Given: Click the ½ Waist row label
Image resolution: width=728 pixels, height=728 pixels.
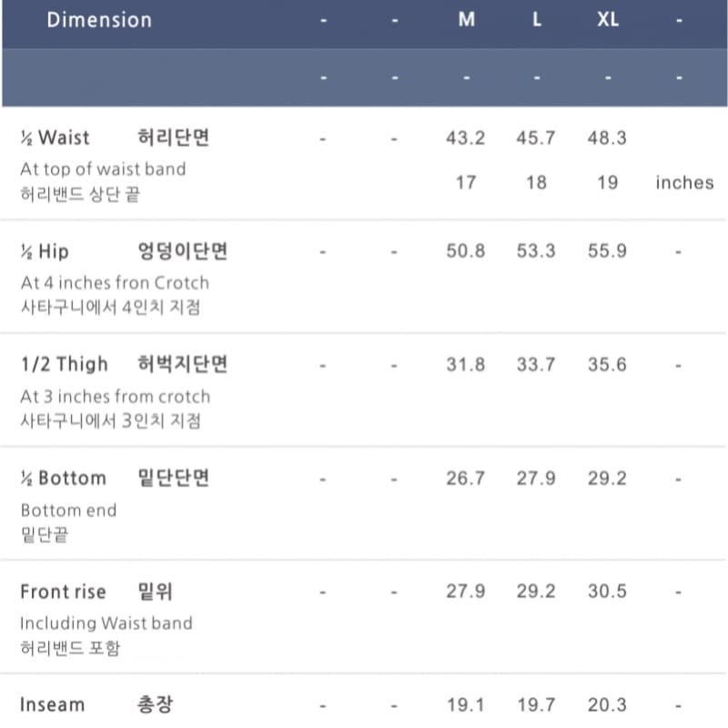Looking at the screenshot, I should click(x=56, y=137).
